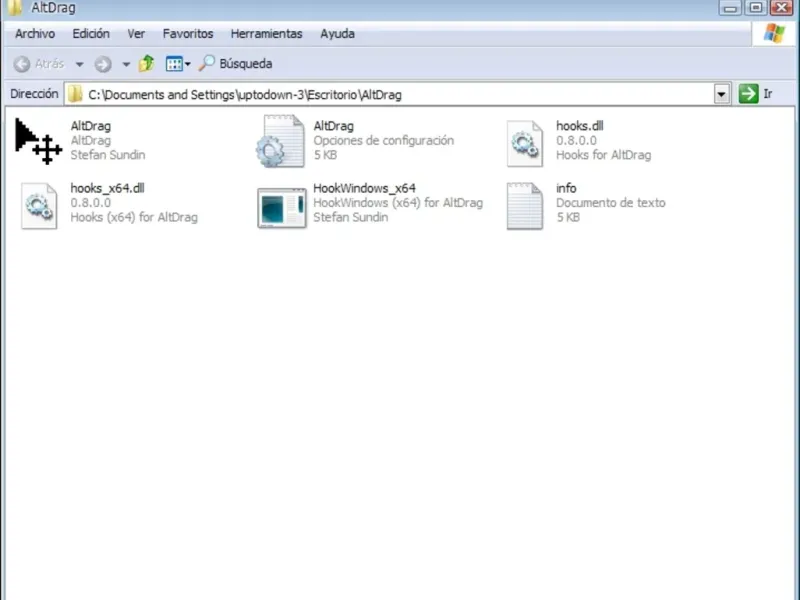Click the Windows flag logo

point(774,33)
